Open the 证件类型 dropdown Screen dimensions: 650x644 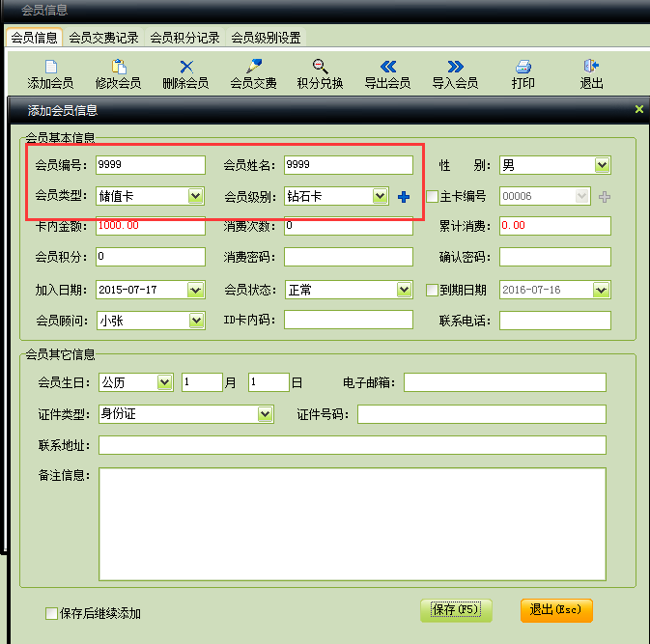pos(265,414)
